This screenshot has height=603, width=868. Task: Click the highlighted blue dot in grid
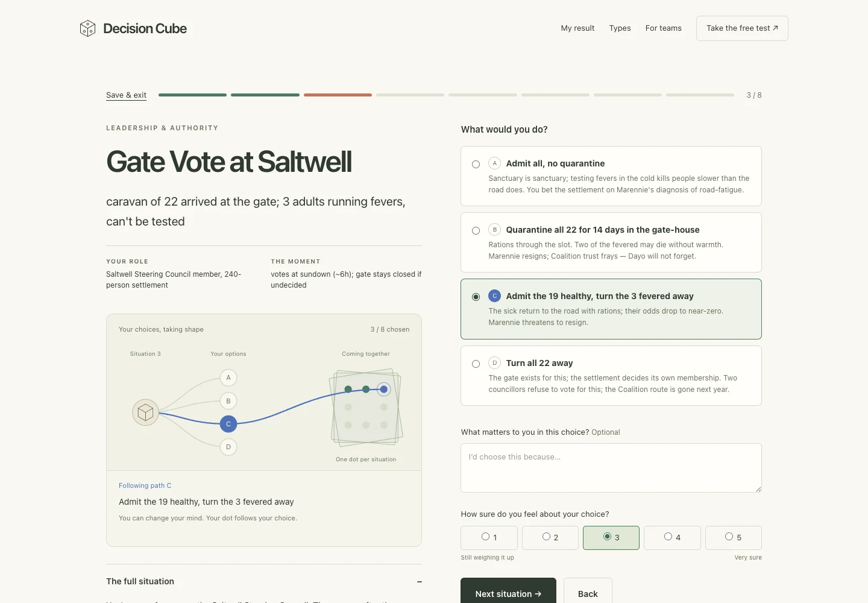click(384, 389)
